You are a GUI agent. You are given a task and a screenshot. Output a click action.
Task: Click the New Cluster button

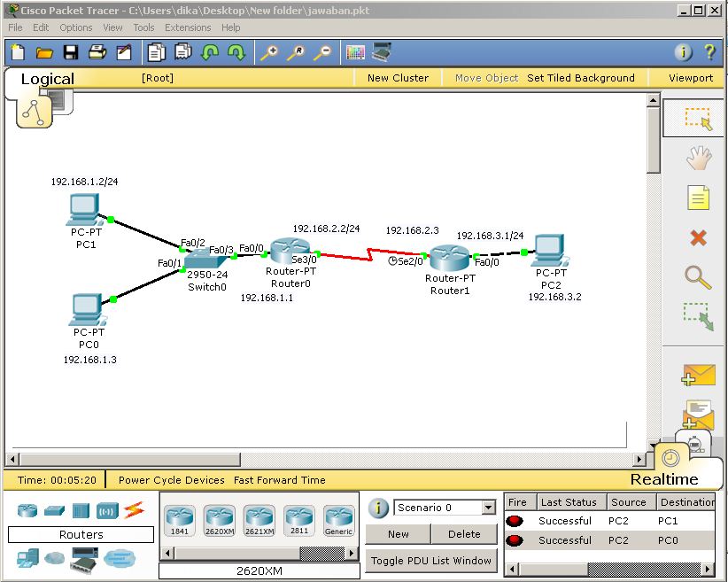pos(398,78)
